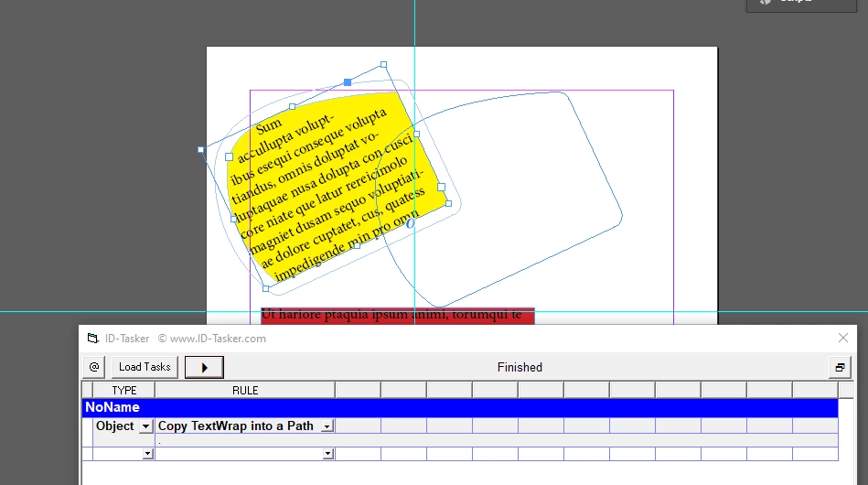Open the Copy TextWrap into a Path dropdown
This screenshot has width=868, height=485.
pyautogui.click(x=327, y=426)
